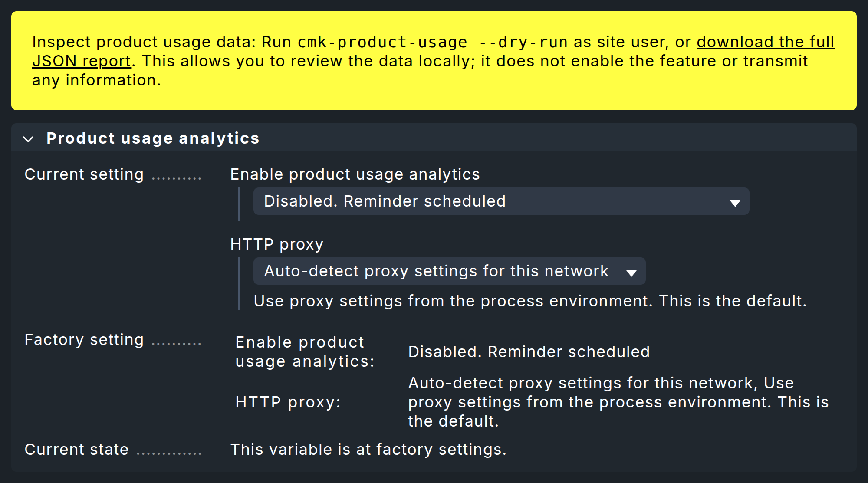Click the HTTP proxy field label
The width and height of the screenshot is (868, 483).
tap(276, 244)
